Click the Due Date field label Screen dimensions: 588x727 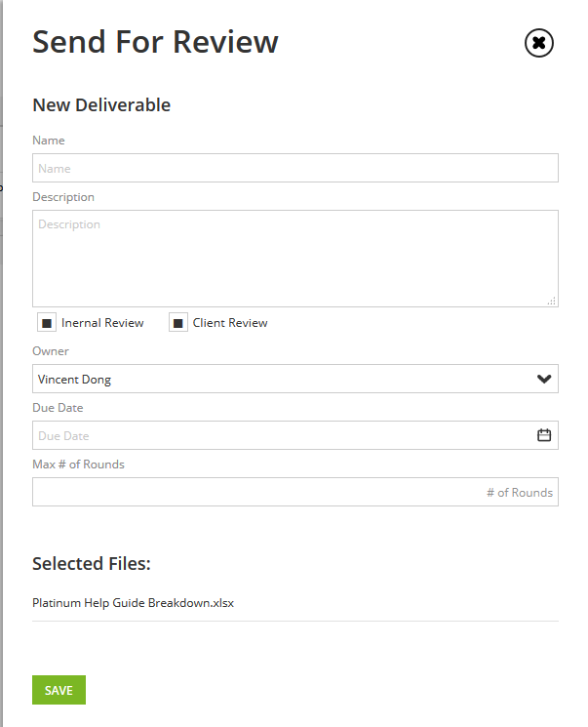(58, 408)
